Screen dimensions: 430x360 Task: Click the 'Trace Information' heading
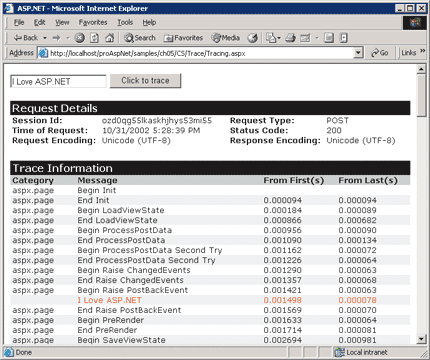pos(63,168)
